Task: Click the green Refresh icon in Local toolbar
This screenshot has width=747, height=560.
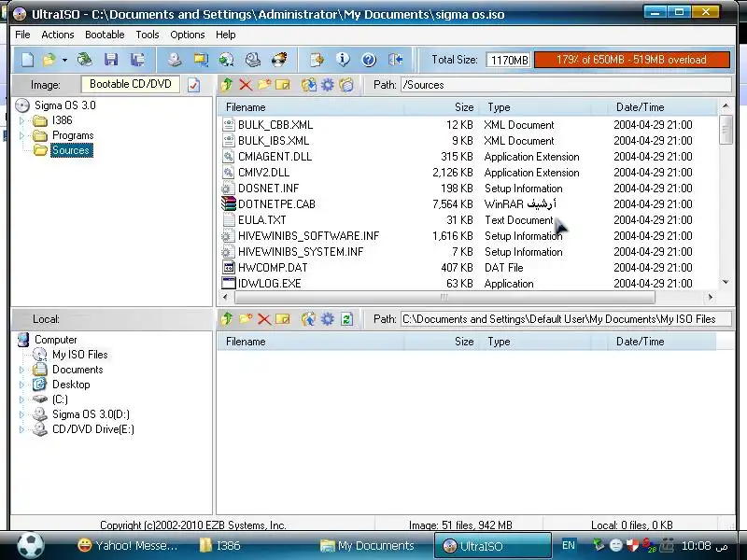Action: coord(346,318)
